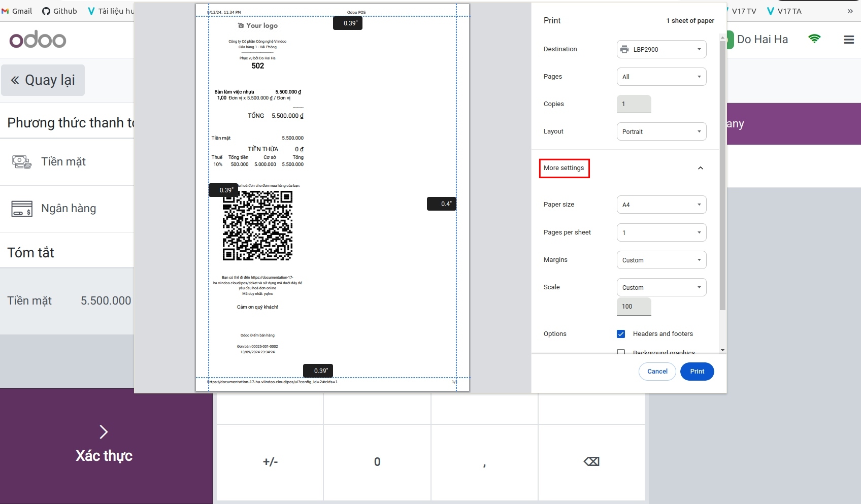Click the Do Hai Ha user name
This screenshot has height=504, width=861.
pos(762,40)
